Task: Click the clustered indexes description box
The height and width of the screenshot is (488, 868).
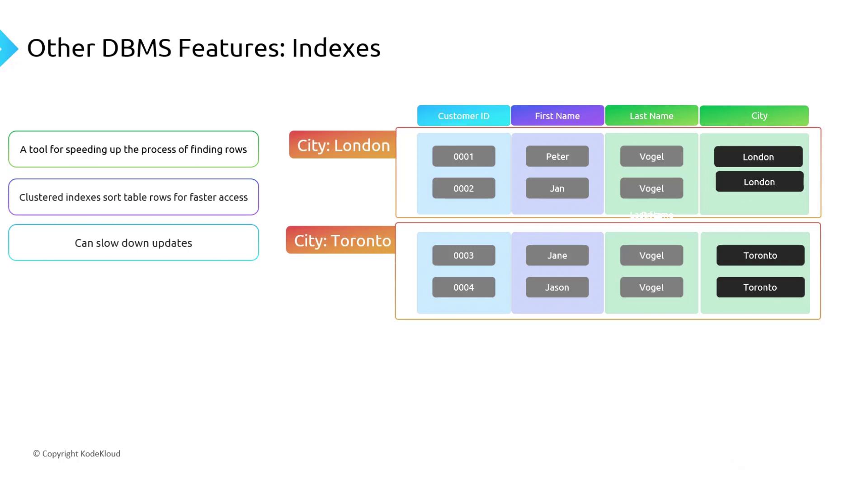Action: [133, 197]
